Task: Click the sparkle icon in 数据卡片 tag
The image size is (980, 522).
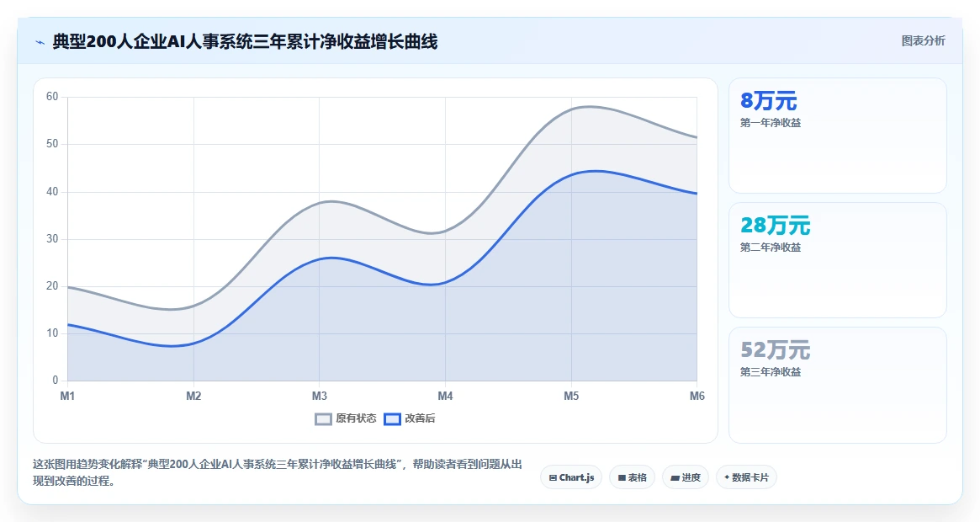Action: 726,477
